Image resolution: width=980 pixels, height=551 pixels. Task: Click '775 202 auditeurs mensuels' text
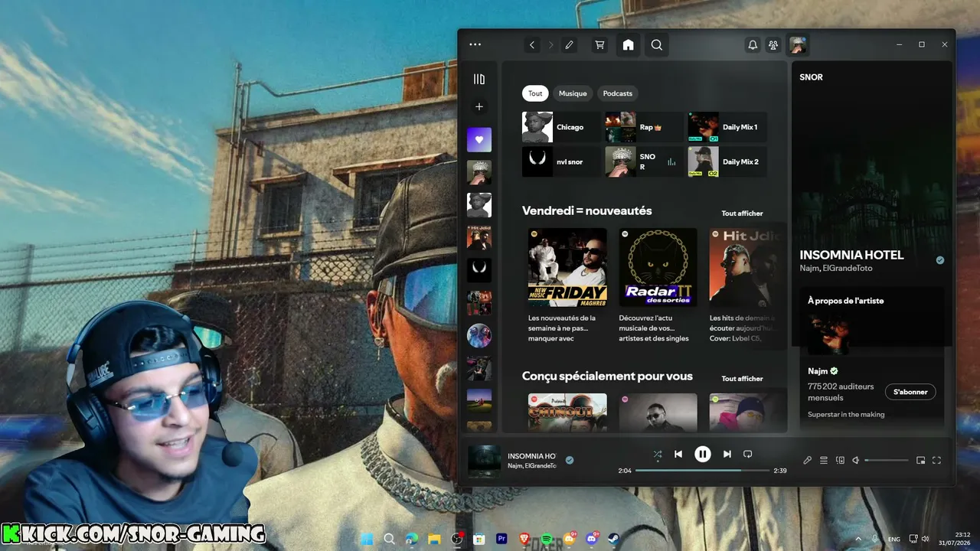[841, 392]
